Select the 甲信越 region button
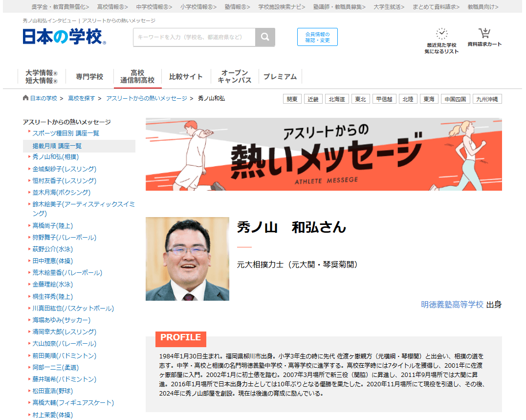526x420 pixels. tap(384, 99)
